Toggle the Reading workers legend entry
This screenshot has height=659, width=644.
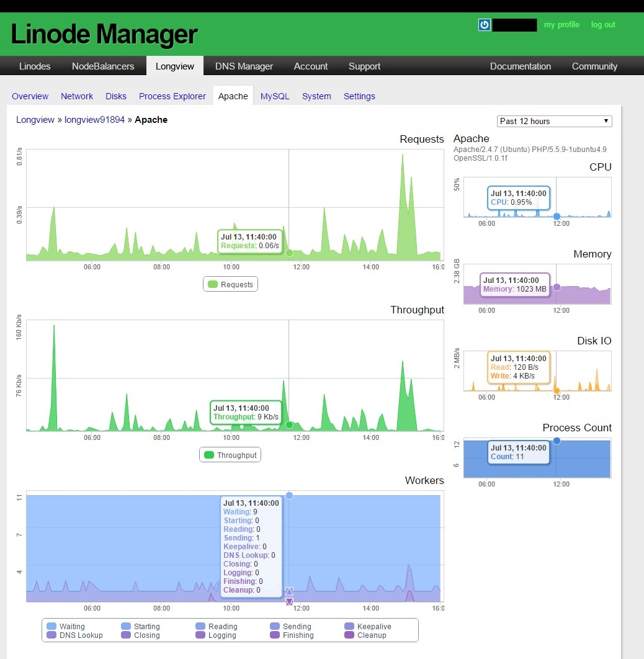coord(217,626)
